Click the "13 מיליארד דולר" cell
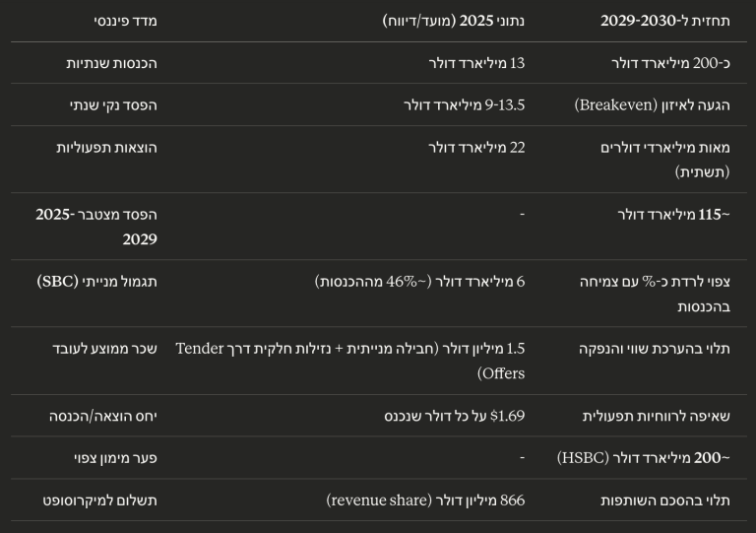Viewport: 756px width, 533px height. pyautogui.click(x=476, y=63)
